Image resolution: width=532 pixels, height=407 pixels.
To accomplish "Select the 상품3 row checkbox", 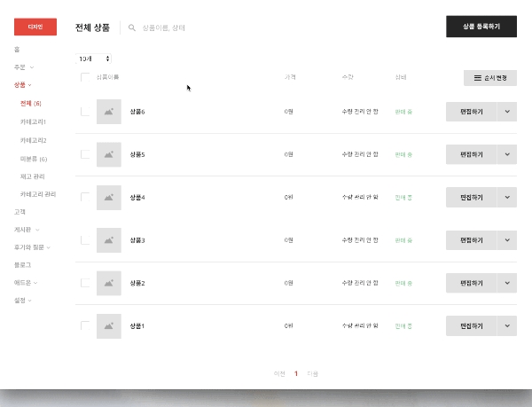I will click(x=85, y=240).
